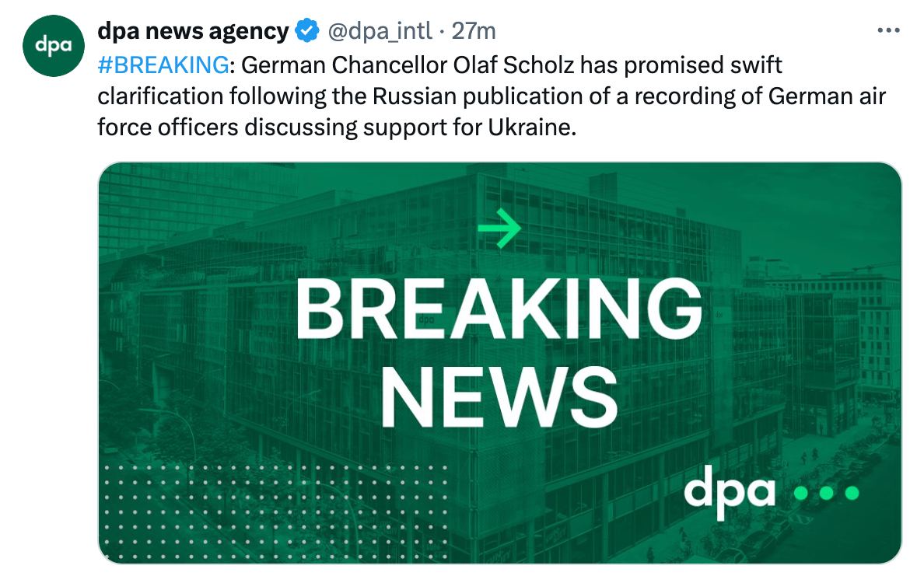Click the large BREAKING word in image
The height and width of the screenshot is (583, 924).
(498, 309)
